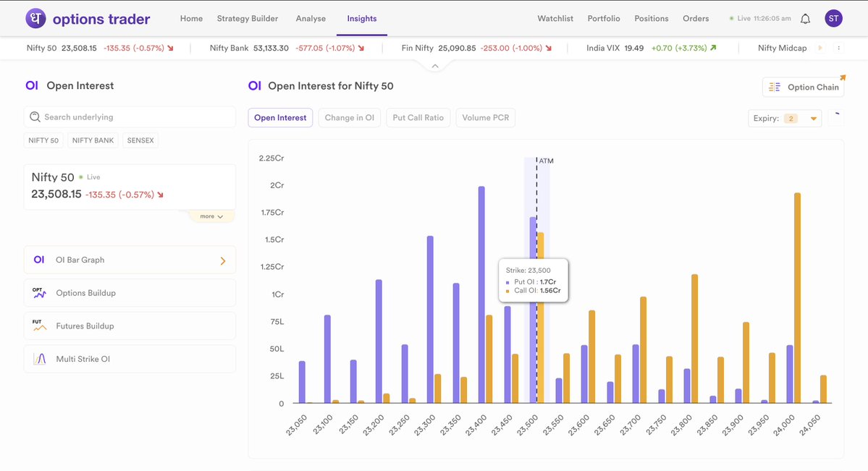Select the Insights tab
This screenshot has width=868, height=471.
362,18
